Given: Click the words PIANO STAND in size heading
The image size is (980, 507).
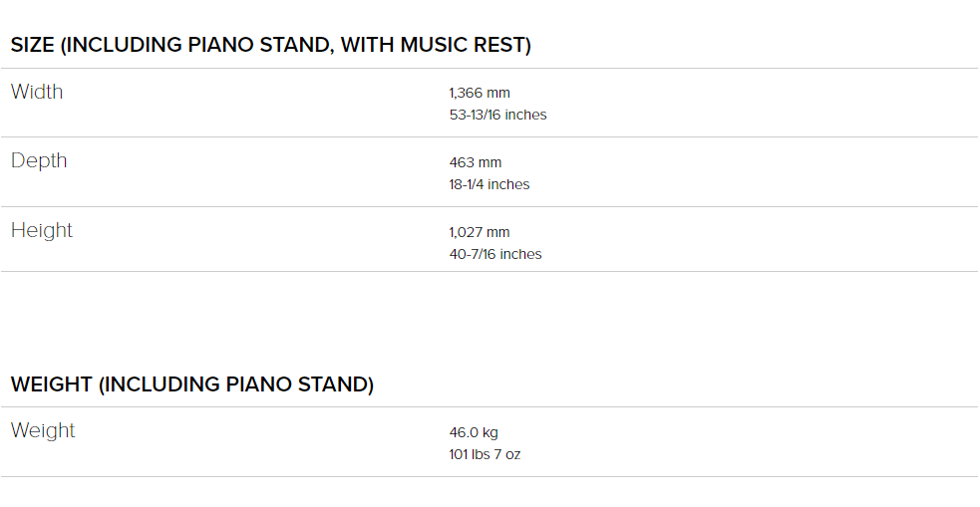Looking at the screenshot, I should [260, 45].
